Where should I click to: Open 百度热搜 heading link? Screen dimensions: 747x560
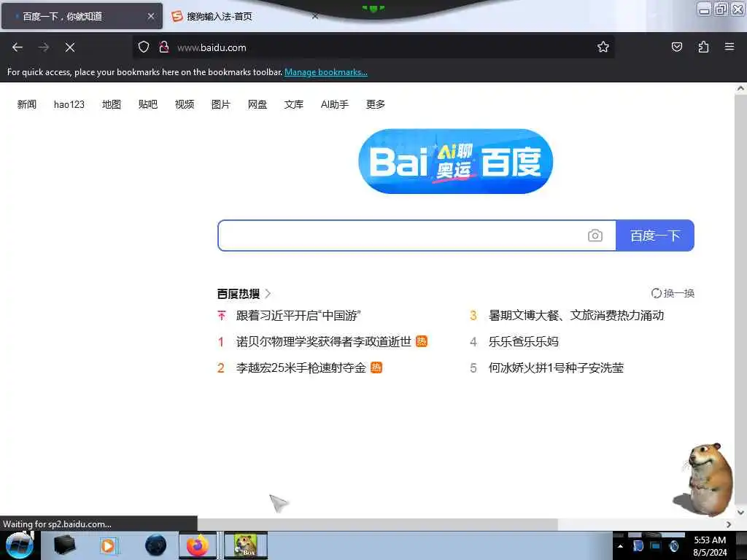point(244,294)
